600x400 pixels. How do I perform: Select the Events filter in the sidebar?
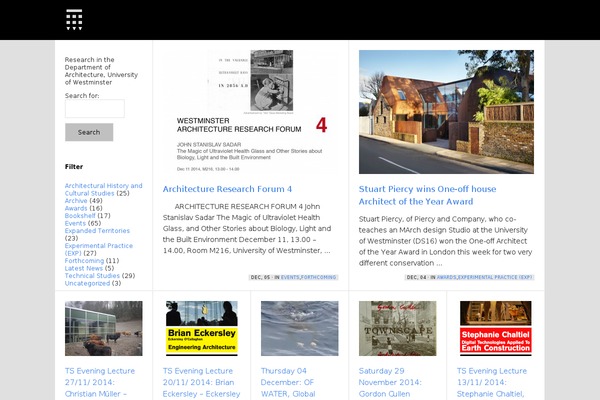click(x=75, y=223)
